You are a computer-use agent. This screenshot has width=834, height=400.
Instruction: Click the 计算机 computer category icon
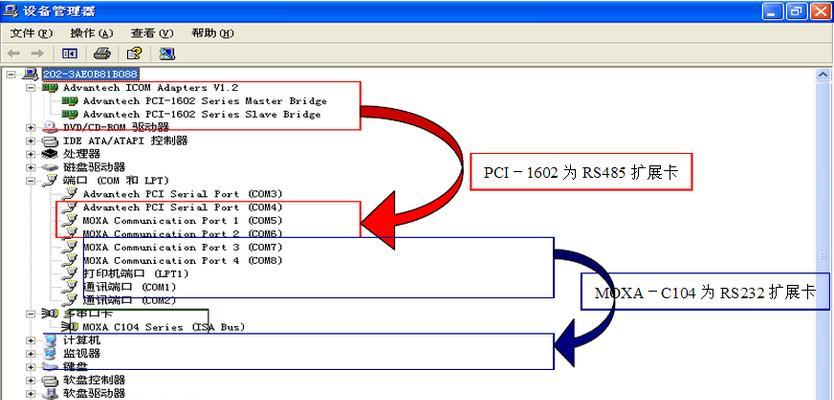click(49, 340)
